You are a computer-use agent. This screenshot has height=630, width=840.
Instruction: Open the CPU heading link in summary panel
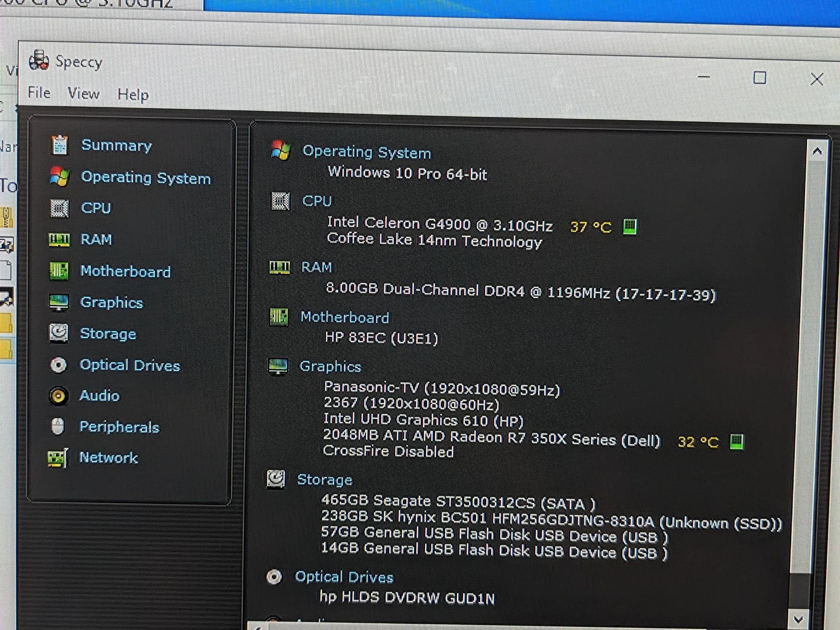pyautogui.click(x=317, y=201)
